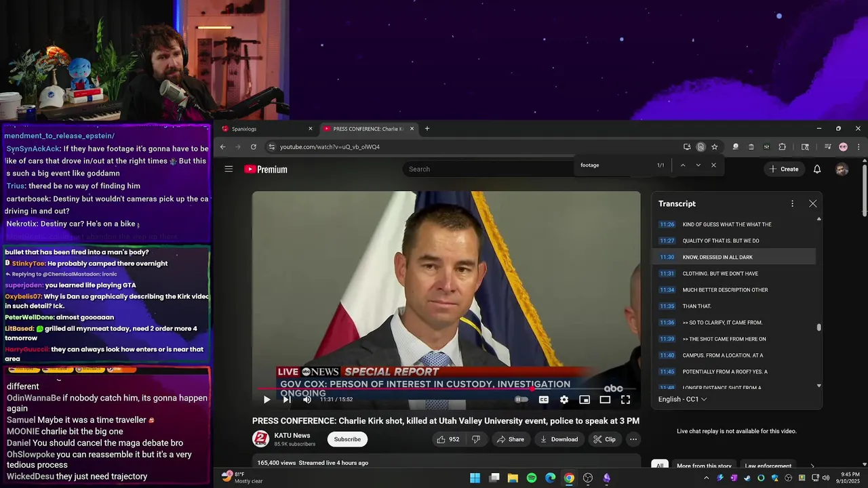Jump to transcript timestamp 11:31
The width and height of the screenshot is (868, 488).
point(667,273)
